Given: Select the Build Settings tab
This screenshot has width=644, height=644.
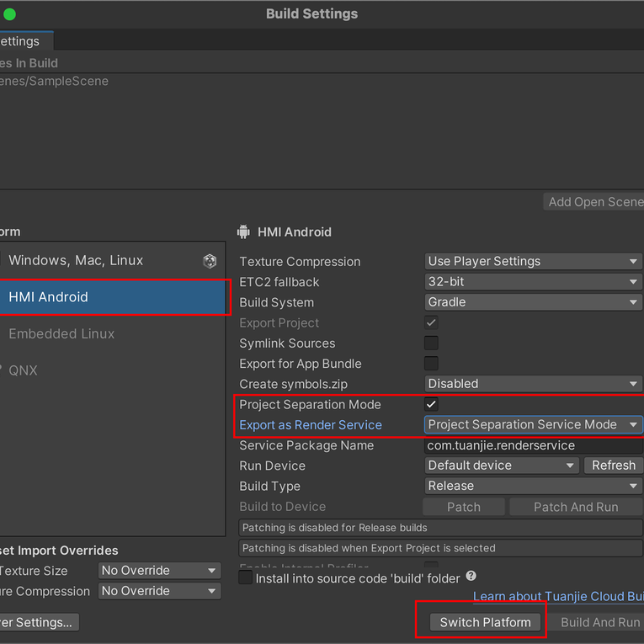Looking at the screenshot, I should [x=26, y=41].
